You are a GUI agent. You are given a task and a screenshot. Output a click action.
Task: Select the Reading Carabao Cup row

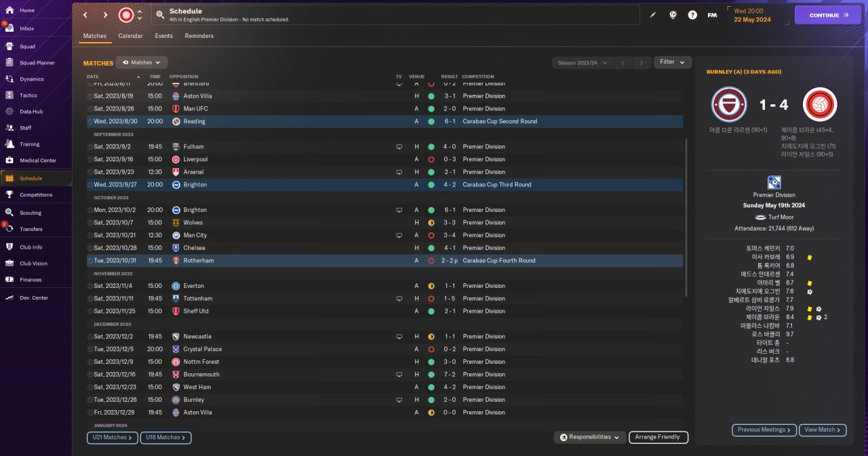tap(384, 121)
